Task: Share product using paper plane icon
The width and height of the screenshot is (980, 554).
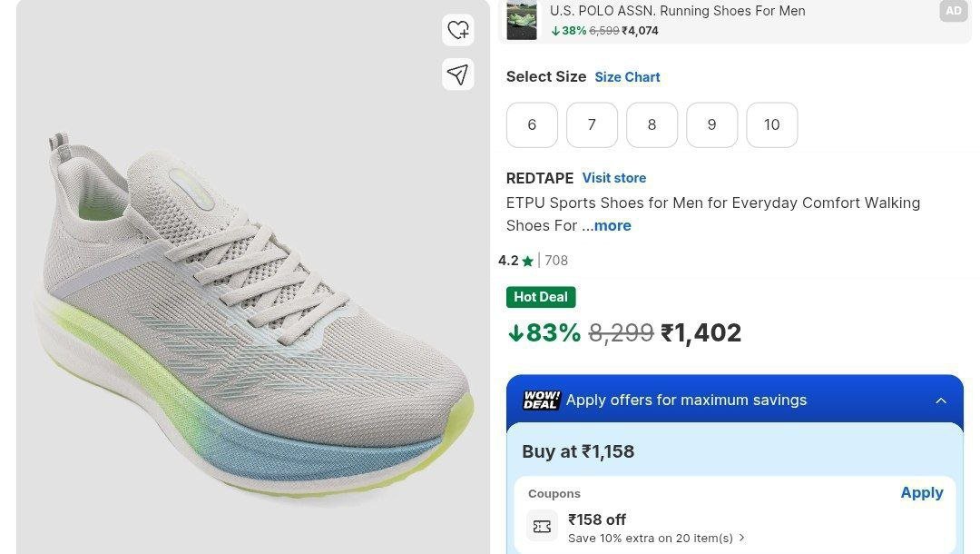Action: [x=458, y=74]
